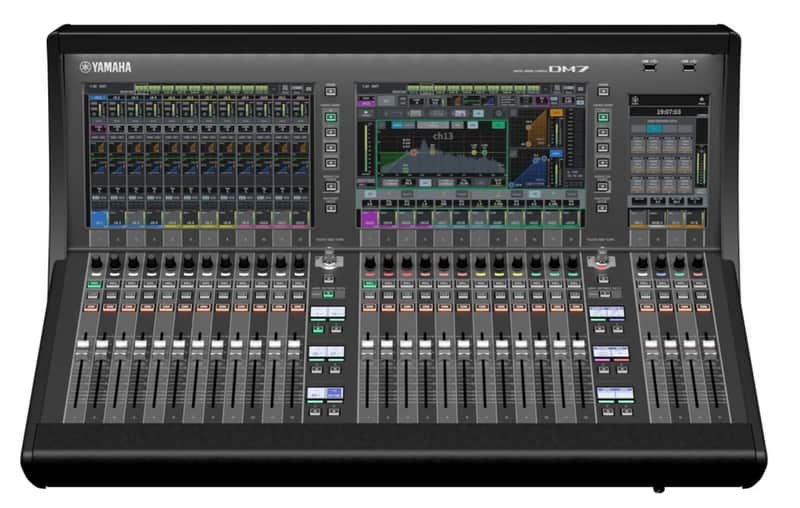Tap the green key under the left center section's top display
Screen dimensions: 800x508
318,329
